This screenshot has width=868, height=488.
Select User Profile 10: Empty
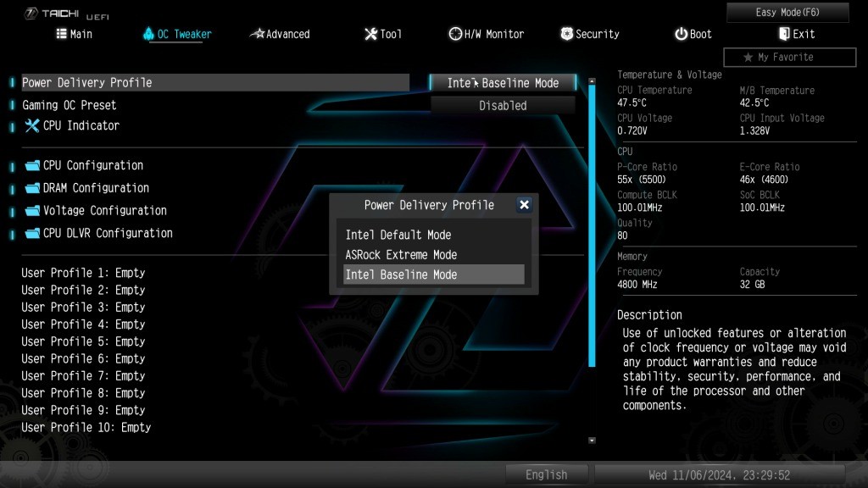tap(86, 427)
